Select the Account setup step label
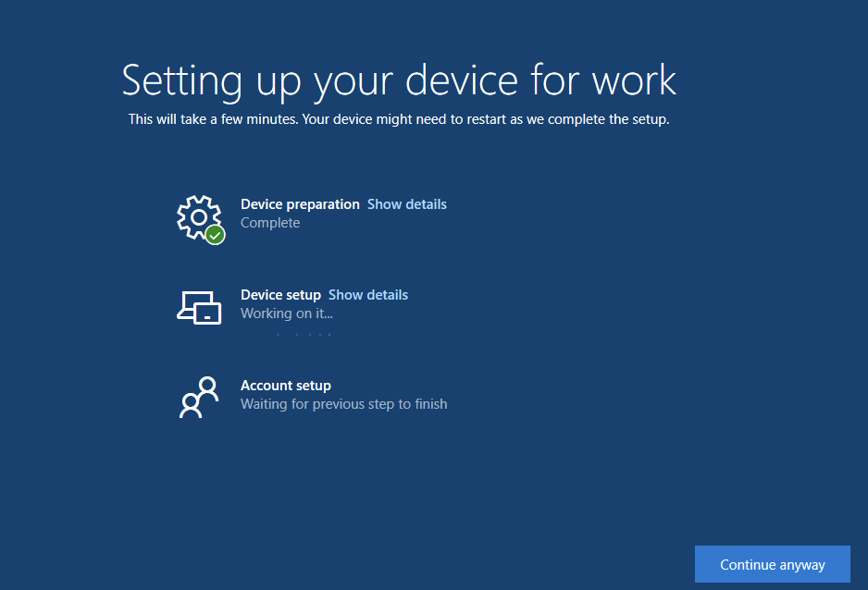The width and height of the screenshot is (868, 590). coord(285,386)
